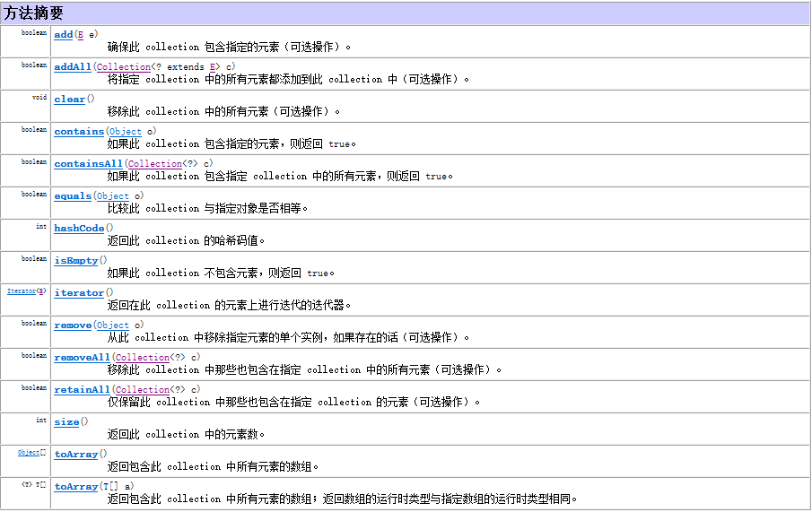Open the add method link
This screenshot has height=512, width=812.
point(63,35)
